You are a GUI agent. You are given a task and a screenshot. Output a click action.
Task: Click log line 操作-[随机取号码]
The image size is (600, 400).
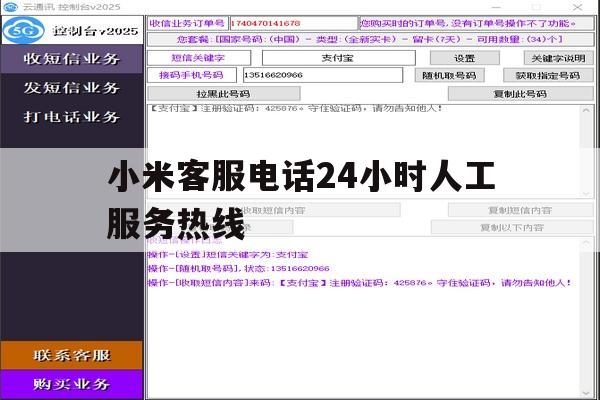point(239,268)
